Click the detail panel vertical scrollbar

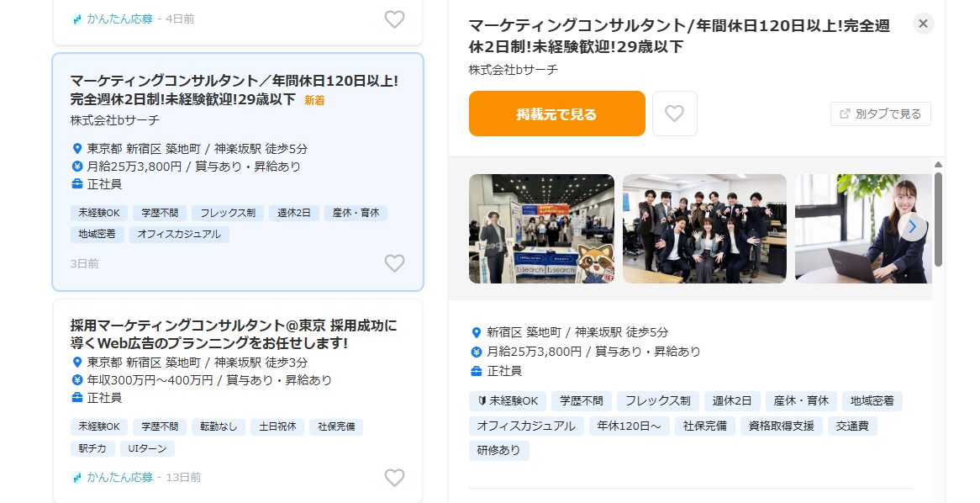click(x=938, y=219)
